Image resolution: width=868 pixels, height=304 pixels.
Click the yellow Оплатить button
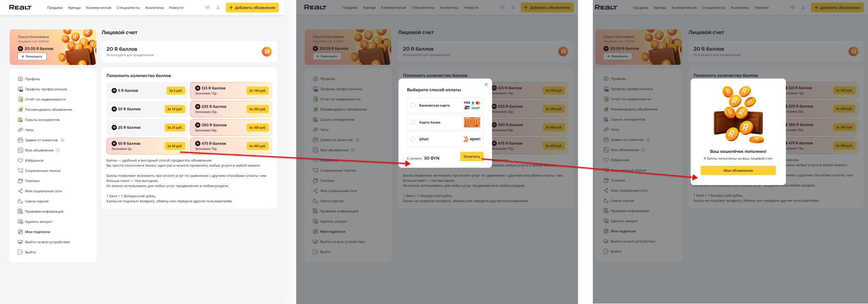click(x=472, y=157)
